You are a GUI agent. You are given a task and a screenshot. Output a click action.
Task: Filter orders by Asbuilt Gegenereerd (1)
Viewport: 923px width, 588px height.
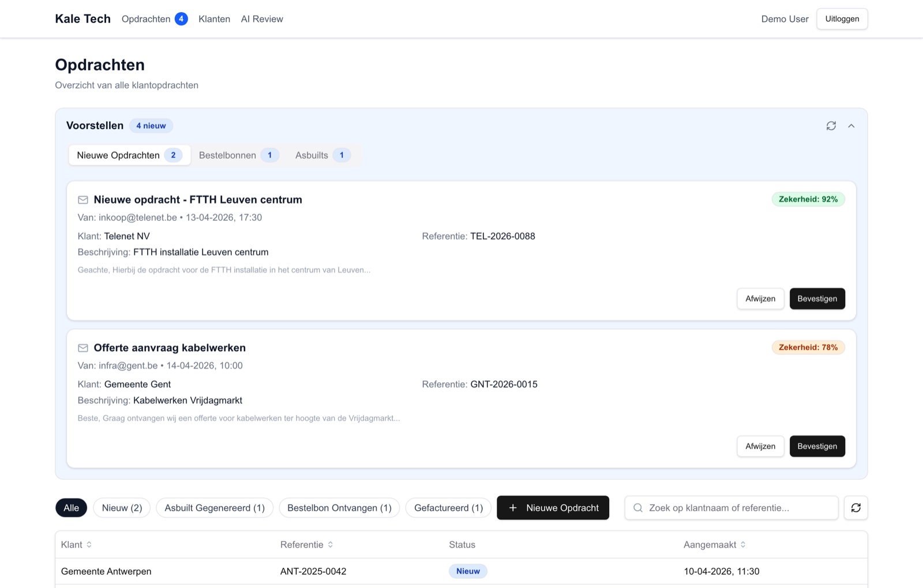tap(215, 508)
